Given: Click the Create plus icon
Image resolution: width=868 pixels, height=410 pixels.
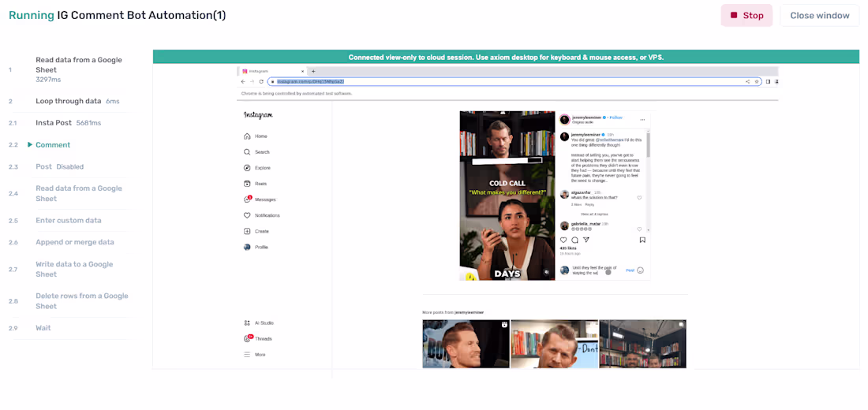Looking at the screenshot, I should [x=247, y=231].
